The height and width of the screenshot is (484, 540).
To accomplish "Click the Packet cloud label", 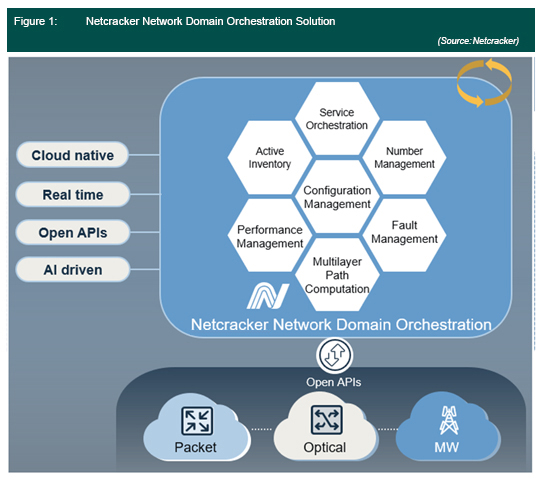I will click(x=195, y=447).
